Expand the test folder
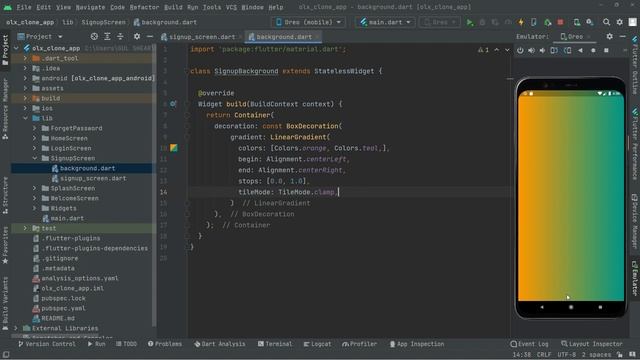The width and height of the screenshot is (640, 360). 25,228
